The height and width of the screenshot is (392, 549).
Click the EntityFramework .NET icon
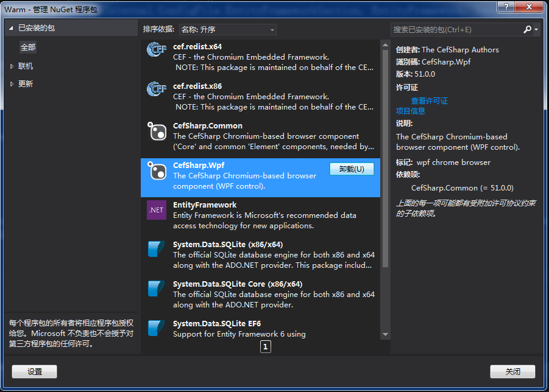[157, 210]
